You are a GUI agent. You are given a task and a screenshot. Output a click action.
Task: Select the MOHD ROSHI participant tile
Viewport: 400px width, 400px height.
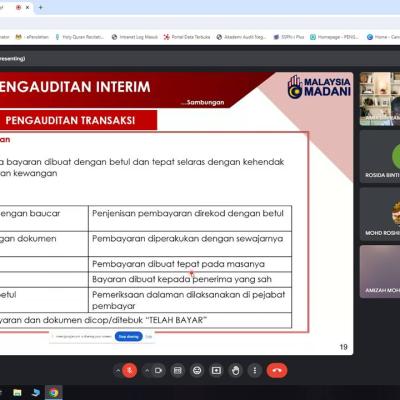click(380, 214)
